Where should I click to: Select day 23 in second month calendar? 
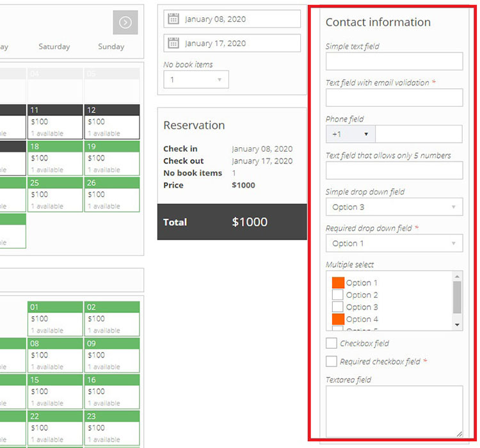(112, 428)
